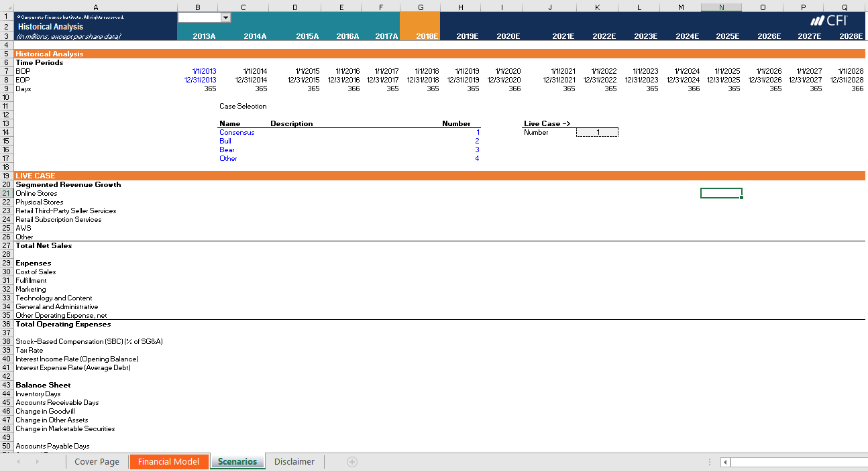Switch to the Financial Model sheet tab
The width and height of the screenshot is (868, 472).
168,461
